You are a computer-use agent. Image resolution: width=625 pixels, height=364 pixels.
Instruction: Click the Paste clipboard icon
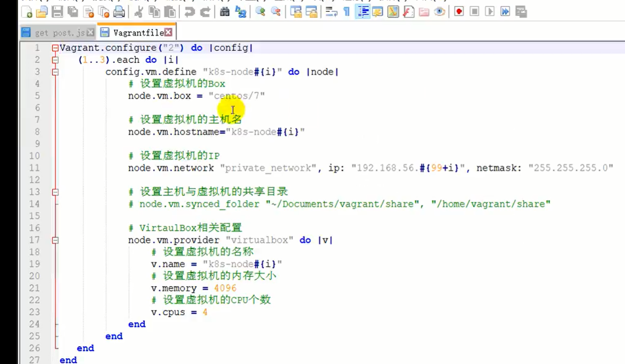[170, 12]
